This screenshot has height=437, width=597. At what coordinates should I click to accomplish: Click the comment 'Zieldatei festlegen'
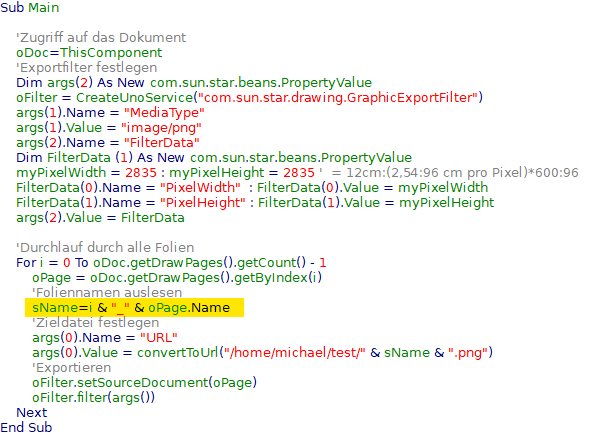(96, 323)
